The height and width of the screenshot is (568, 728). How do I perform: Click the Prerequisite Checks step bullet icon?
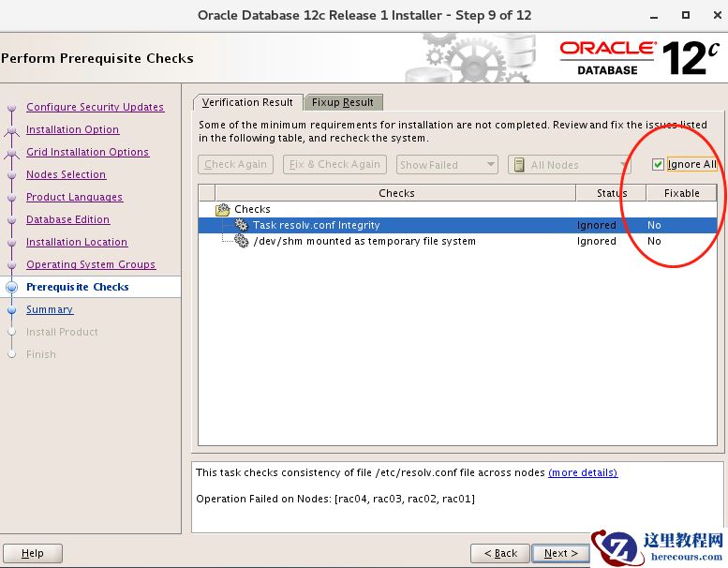pyautogui.click(x=11, y=287)
